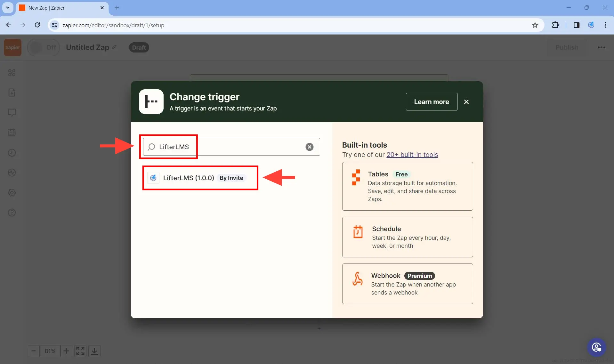Zoom in using the plus control
This screenshot has width=614, height=364.
tap(66, 351)
